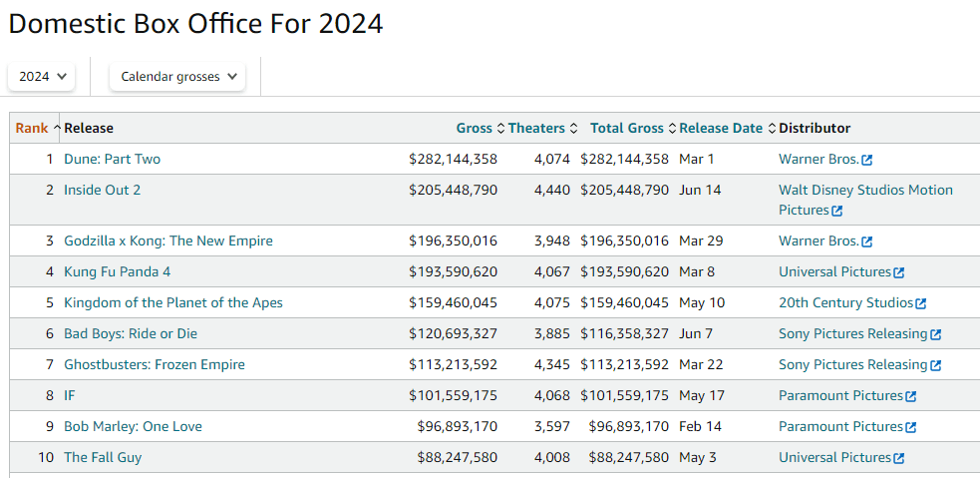This screenshot has width=980, height=478.
Task: Click Paramount Pictures distributor link for IF
Action: coord(840,395)
